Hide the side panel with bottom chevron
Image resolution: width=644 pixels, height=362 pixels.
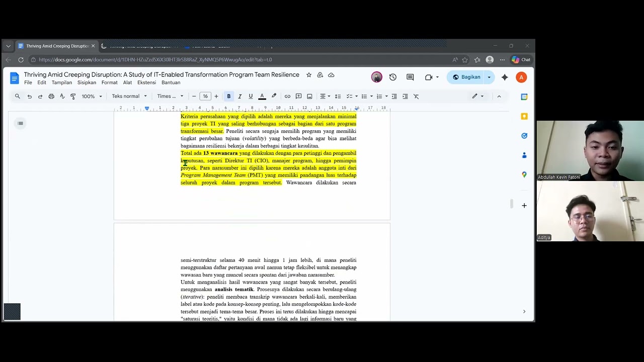[x=524, y=312]
